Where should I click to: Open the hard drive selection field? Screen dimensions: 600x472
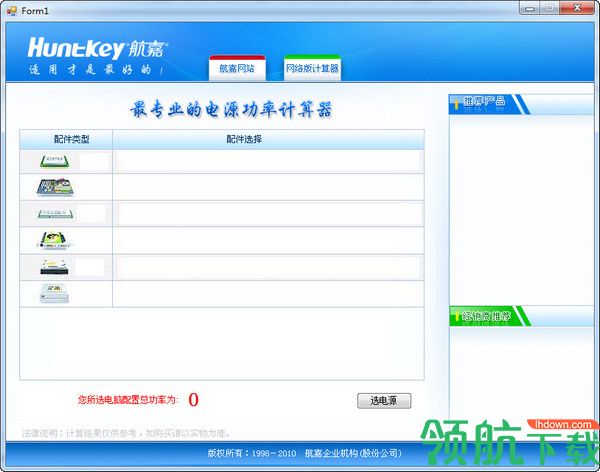pyautogui.click(x=268, y=267)
